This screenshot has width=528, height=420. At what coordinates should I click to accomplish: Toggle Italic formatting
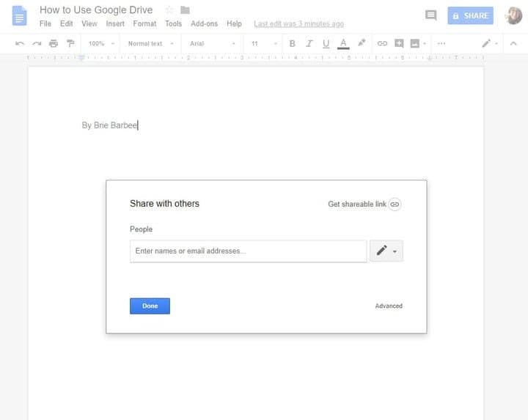tap(309, 43)
